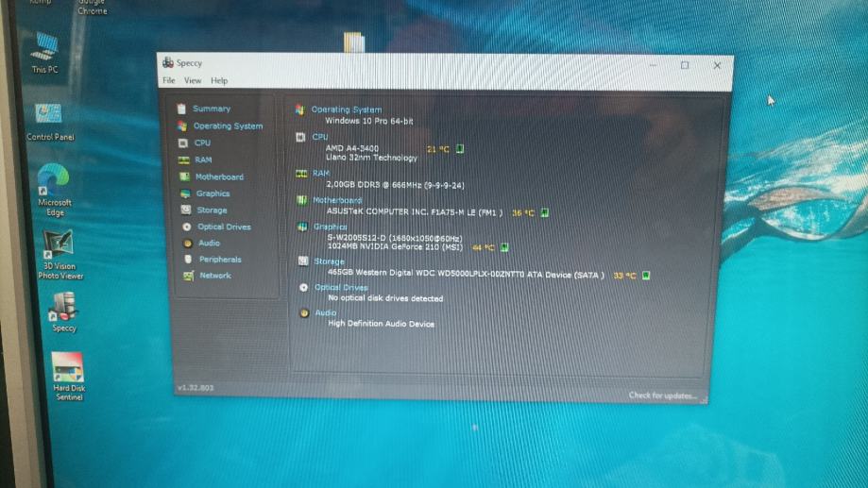Select Peripherals in the sidebar
The width and height of the screenshot is (868, 488).
coord(220,260)
